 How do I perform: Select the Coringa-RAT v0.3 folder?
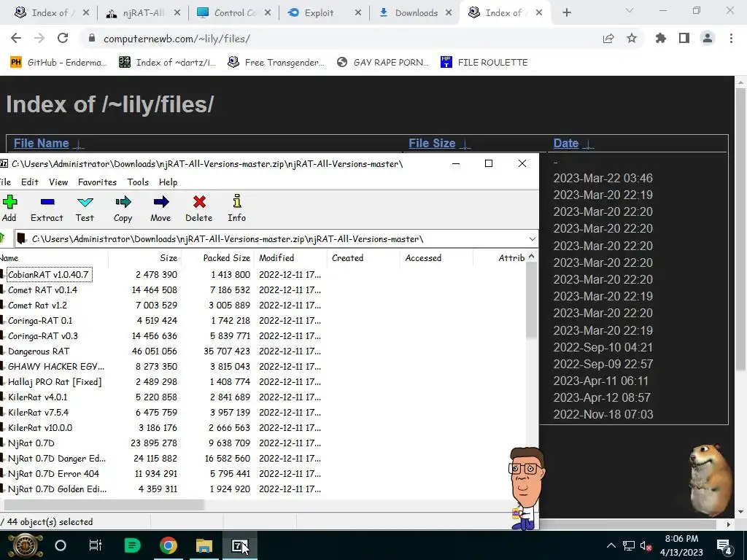click(x=43, y=335)
